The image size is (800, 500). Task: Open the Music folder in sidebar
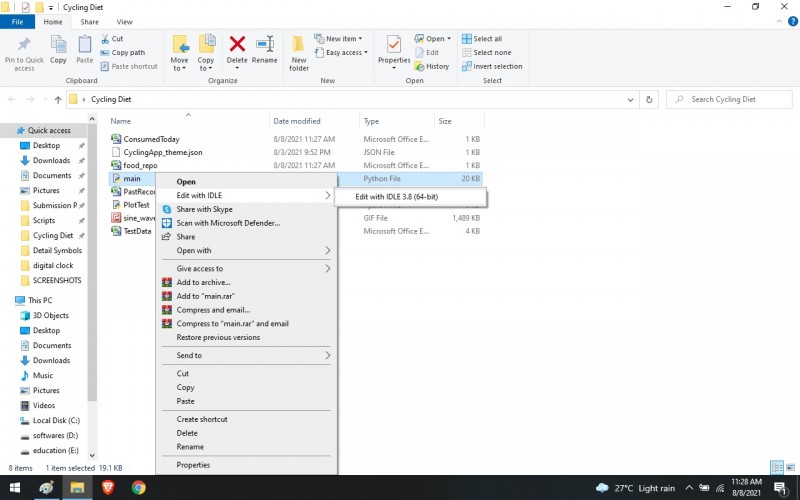pyautogui.click(x=43, y=376)
